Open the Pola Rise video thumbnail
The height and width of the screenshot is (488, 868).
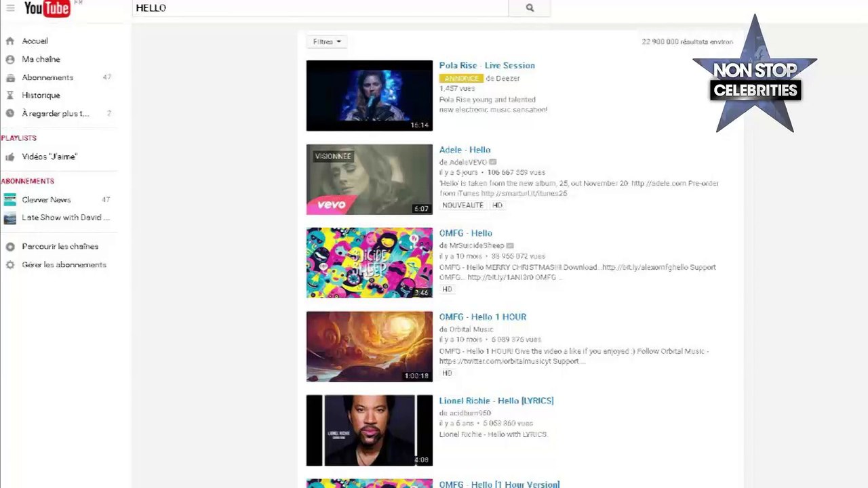click(x=369, y=96)
